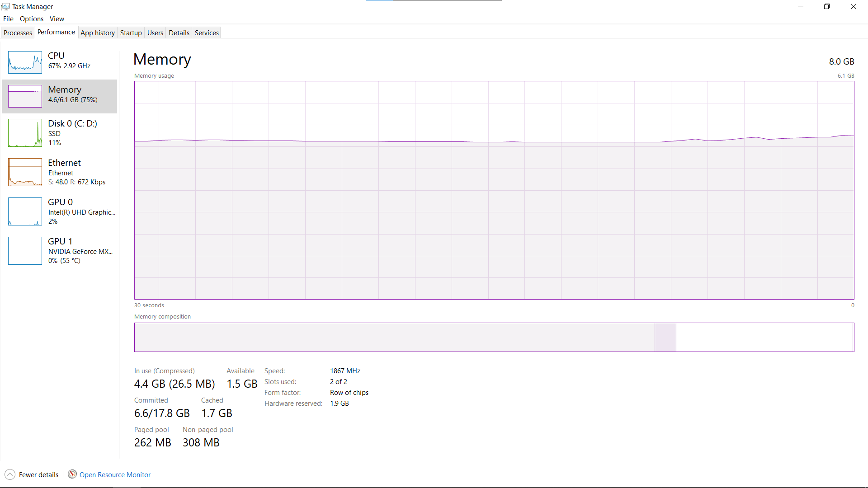Open Resource Monitor link
Screen dimensions: 868x488
coord(115,474)
